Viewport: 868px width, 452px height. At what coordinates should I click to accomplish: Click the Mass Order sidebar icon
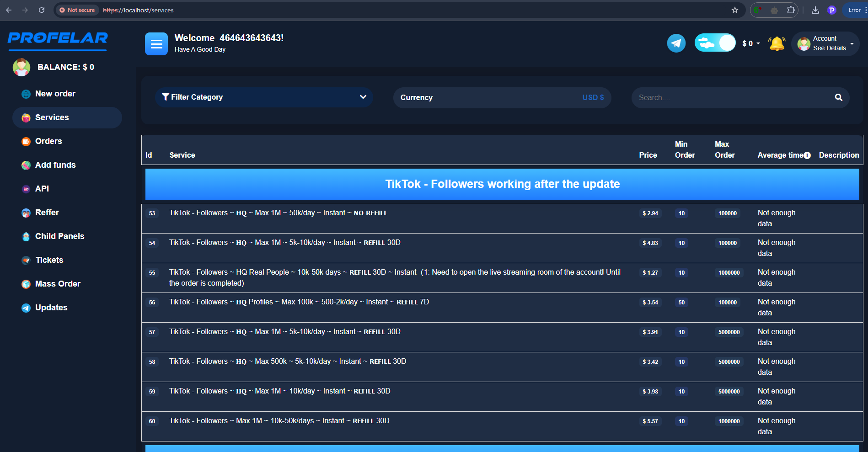26,284
